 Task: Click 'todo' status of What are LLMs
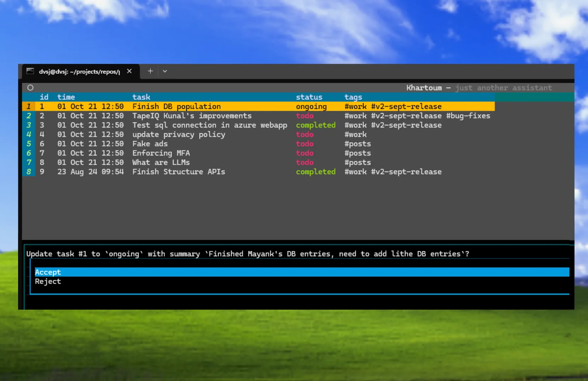coord(305,162)
